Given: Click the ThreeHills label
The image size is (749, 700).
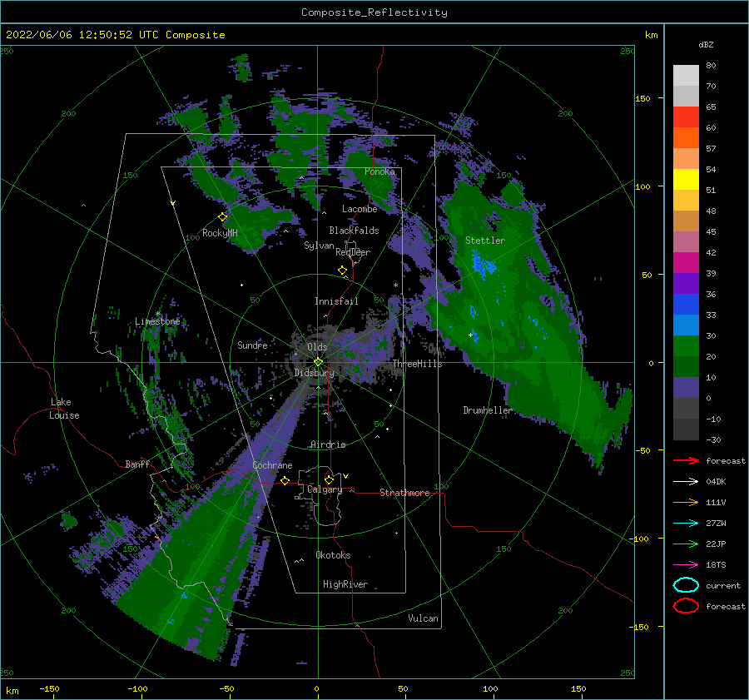Looking at the screenshot, I should 418,364.
